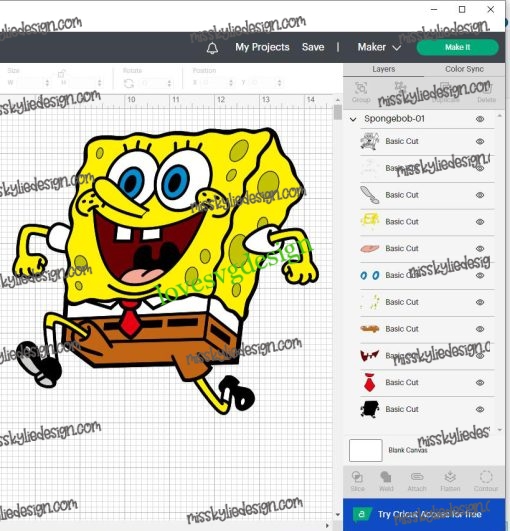Switch to the Layers tab
Image resolution: width=510 pixels, height=531 pixels.
(x=383, y=69)
